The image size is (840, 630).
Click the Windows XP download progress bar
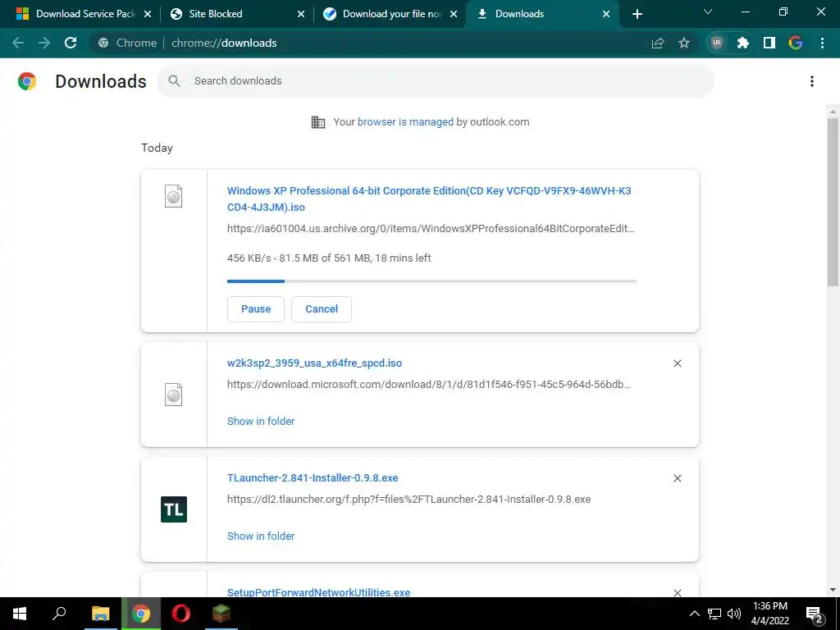[431, 281]
